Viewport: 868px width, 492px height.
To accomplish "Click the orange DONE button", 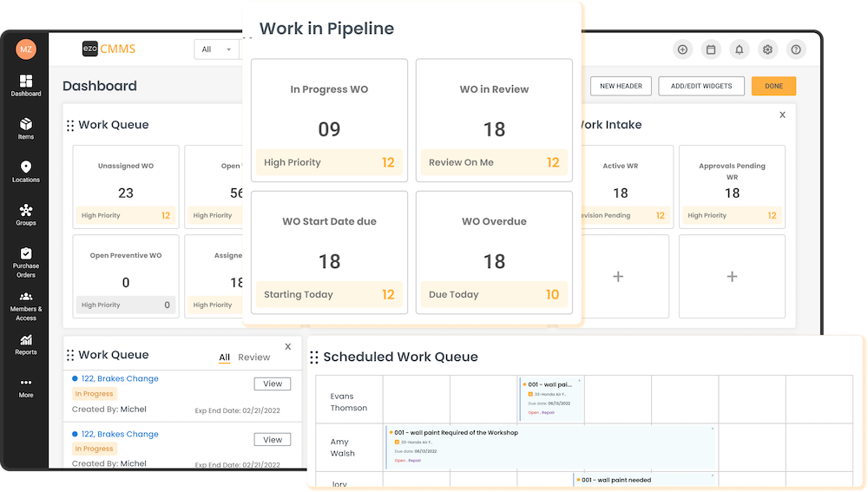I will tap(773, 86).
